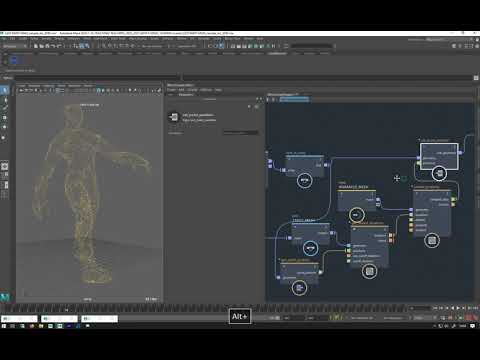Screen dimensions: 480x360
Task: Restore the first minimized panel at bottom-left
Action: click(x=19, y=319)
